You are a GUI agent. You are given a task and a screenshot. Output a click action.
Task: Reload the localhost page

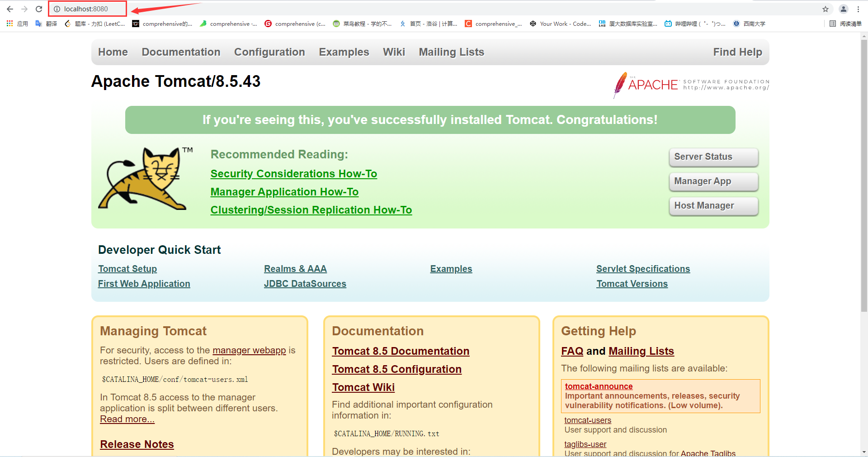point(39,9)
